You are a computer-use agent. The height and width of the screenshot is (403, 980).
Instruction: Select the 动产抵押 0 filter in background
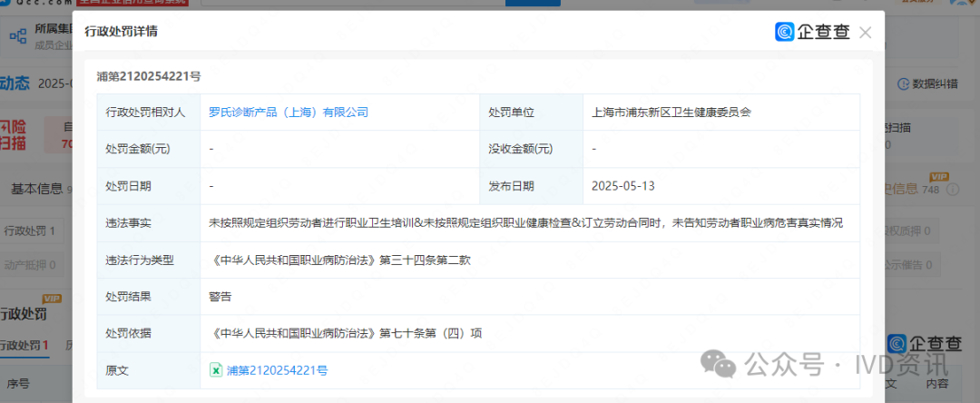click(30, 265)
